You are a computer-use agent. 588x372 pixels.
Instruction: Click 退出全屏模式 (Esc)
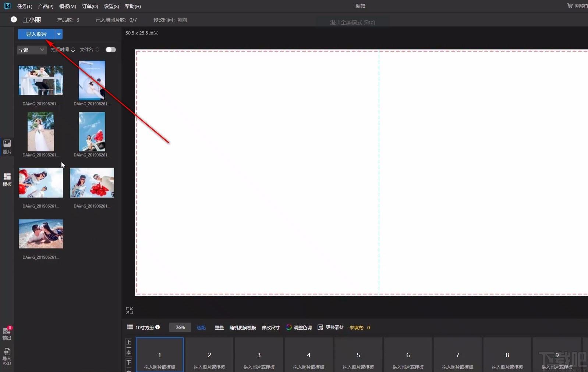point(353,22)
